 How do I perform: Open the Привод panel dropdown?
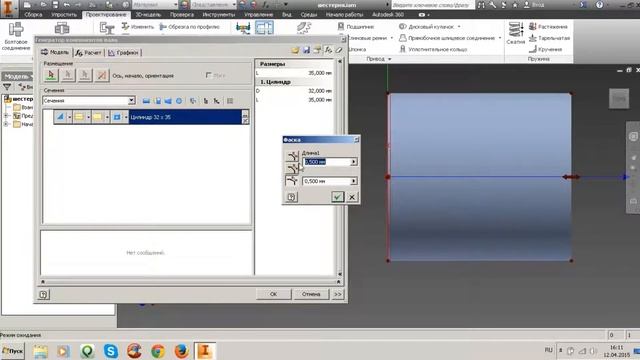pos(378,59)
